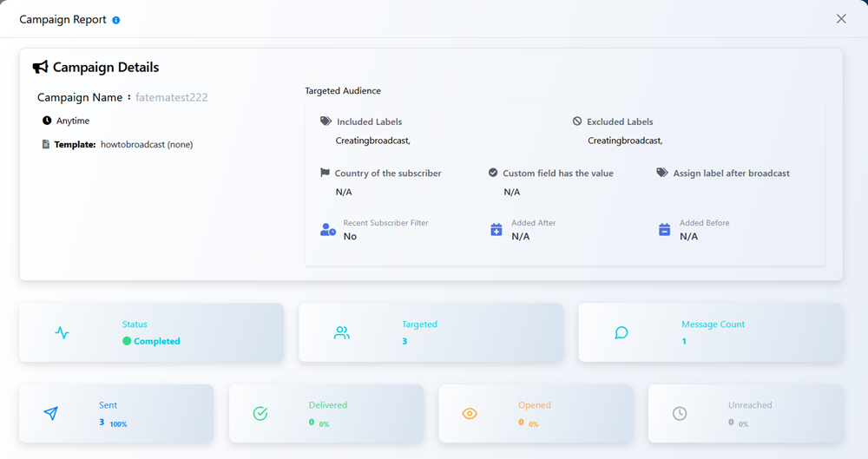Viewport: 868px width, 459px height.
Task: Click the info icon beside Campaign Report
Action: point(116,20)
